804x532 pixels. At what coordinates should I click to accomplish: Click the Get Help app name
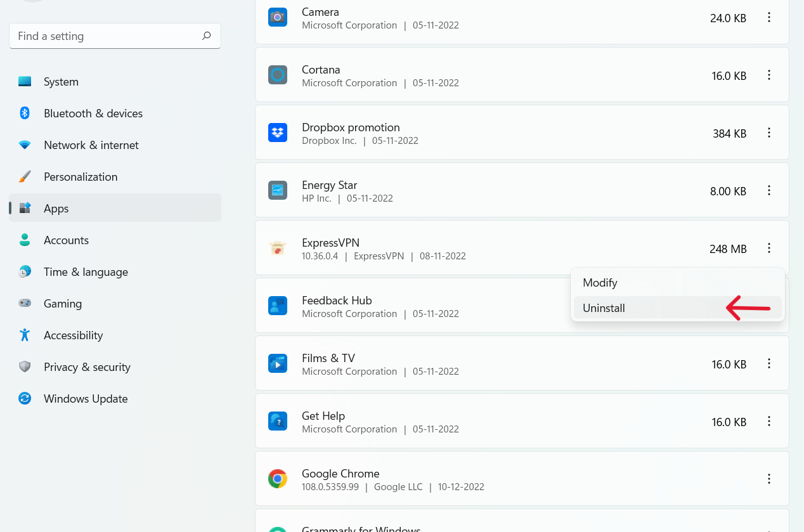(323, 416)
